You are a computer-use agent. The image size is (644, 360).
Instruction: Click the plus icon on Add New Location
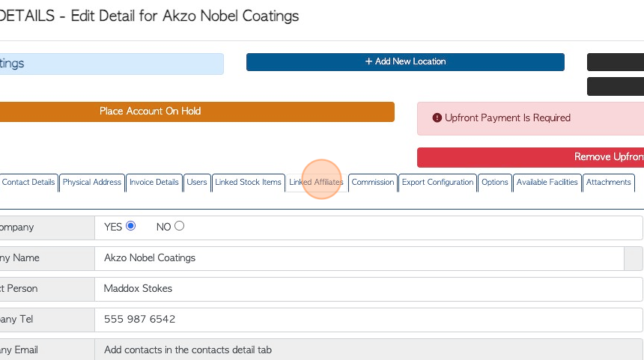(x=368, y=61)
